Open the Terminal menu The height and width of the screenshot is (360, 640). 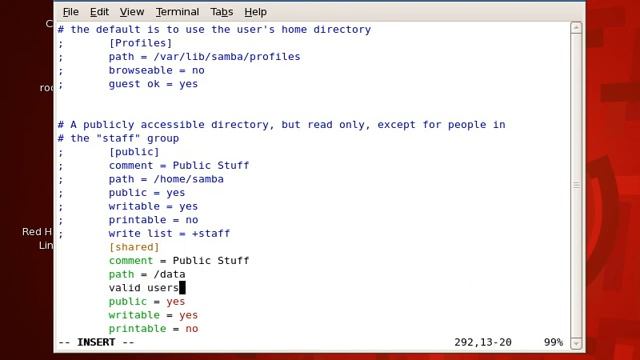pos(177,12)
